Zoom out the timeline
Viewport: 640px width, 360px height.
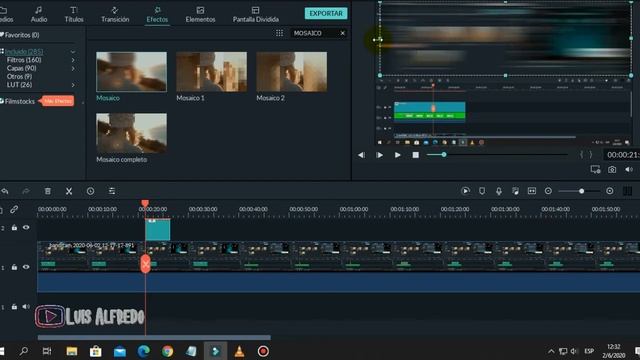[x=548, y=191]
